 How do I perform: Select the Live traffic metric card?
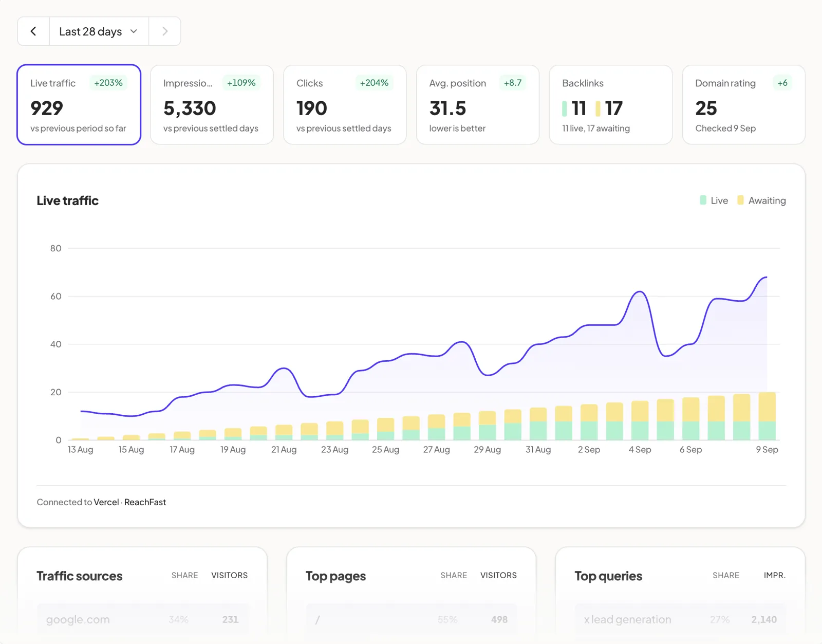tap(79, 105)
